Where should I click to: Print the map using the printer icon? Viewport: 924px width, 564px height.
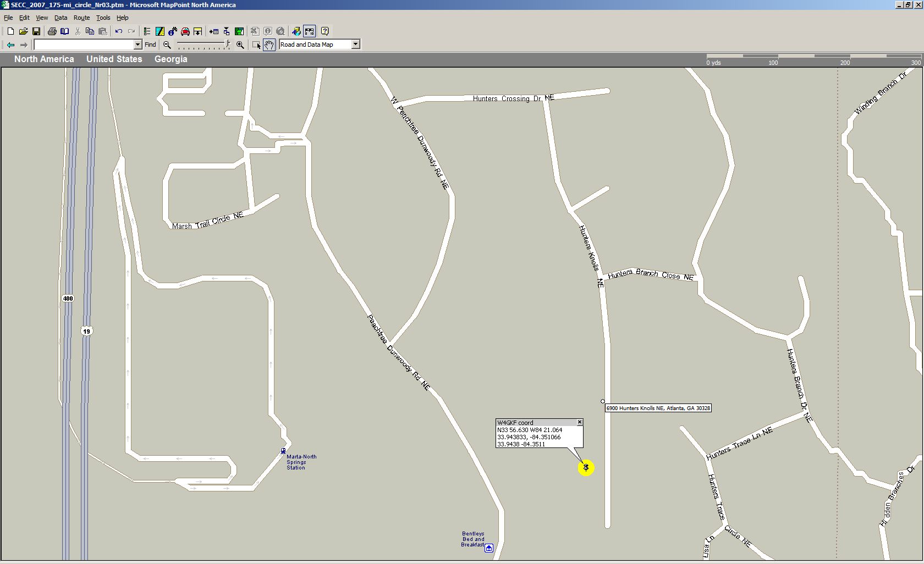click(x=52, y=31)
